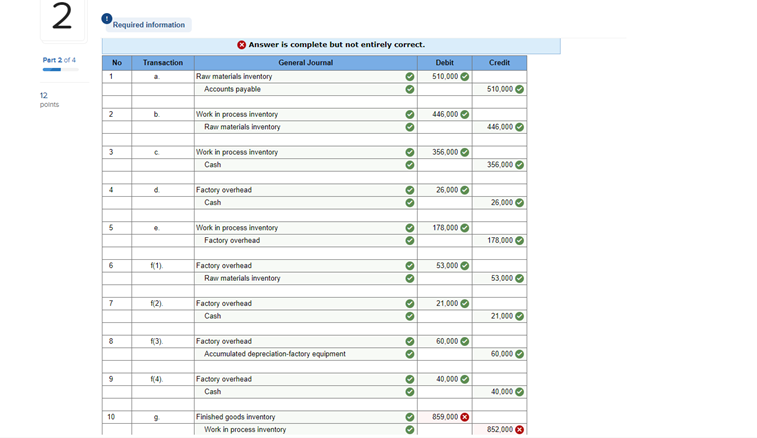Viewport: 757px width, 438px height.
Task: Click the 'Part 2 of 4' indicator
Action: [x=59, y=60]
